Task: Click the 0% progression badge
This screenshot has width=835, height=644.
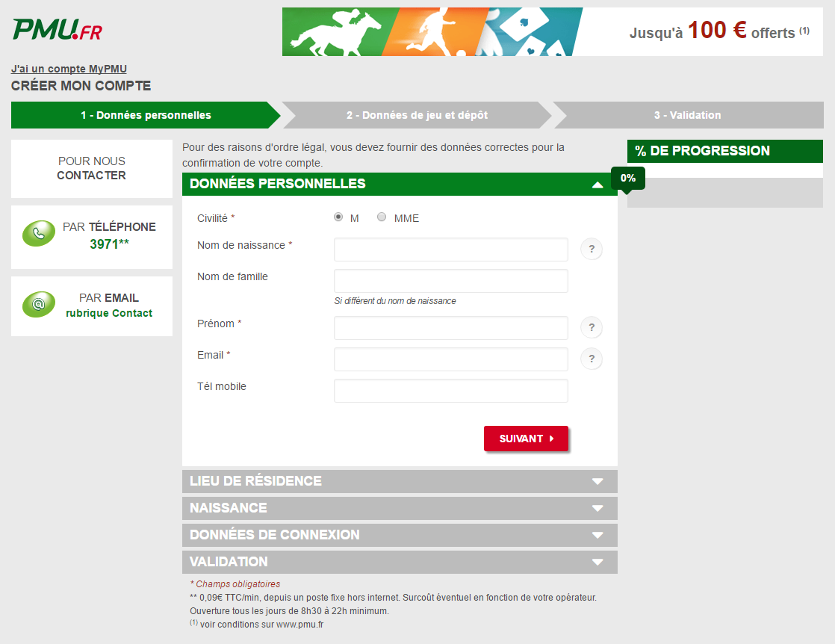Action: point(627,178)
